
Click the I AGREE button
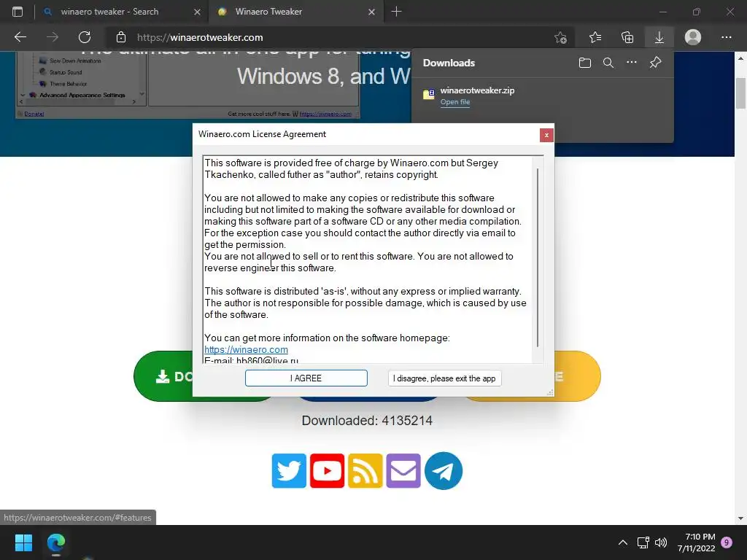click(x=306, y=378)
